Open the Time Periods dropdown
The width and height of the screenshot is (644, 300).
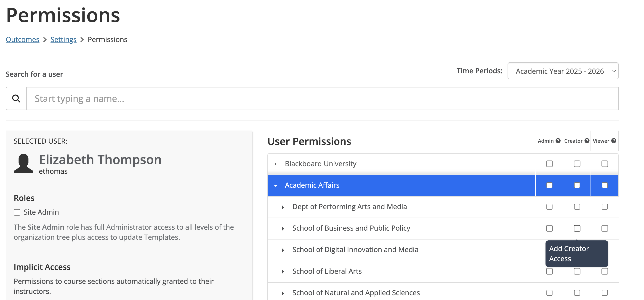tap(563, 71)
